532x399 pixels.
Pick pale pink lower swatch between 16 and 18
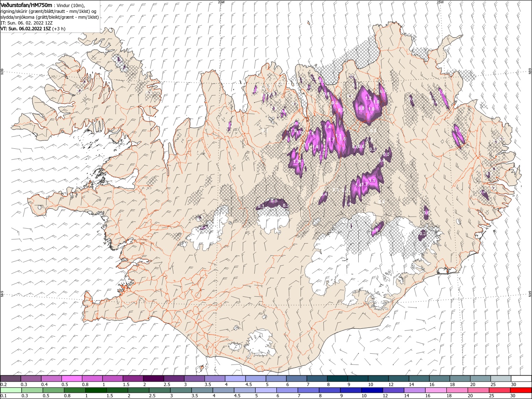point(435,390)
